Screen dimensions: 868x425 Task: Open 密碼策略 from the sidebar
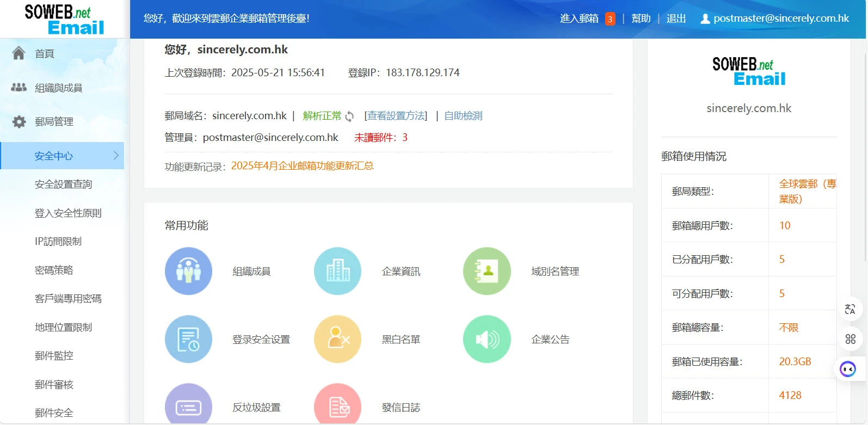coord(54,270)
